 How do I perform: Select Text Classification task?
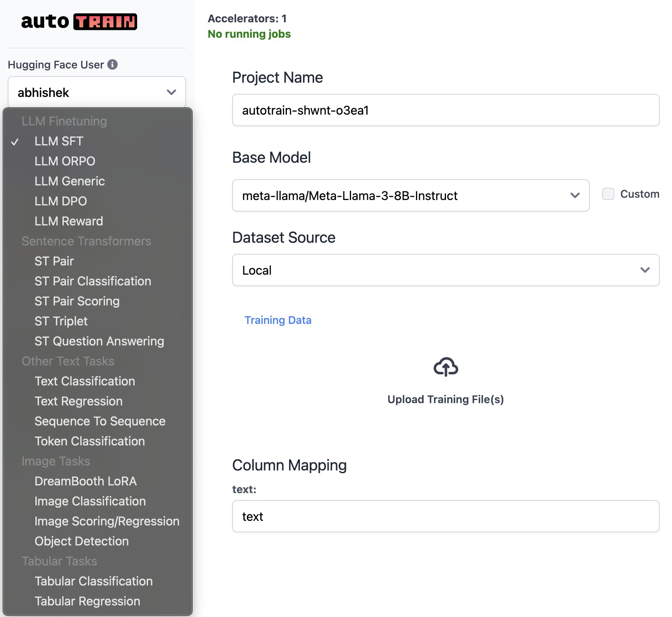[x=98, y=381]
